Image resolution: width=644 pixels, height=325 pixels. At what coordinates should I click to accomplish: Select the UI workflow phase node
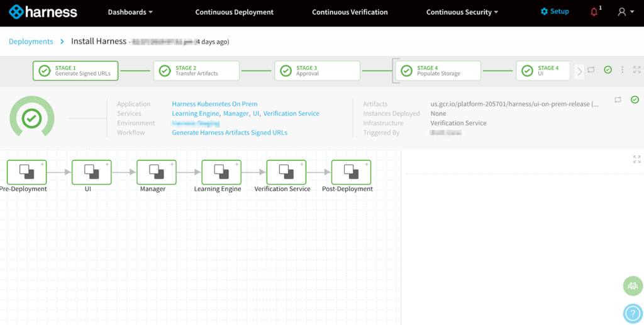pos(92,172)
